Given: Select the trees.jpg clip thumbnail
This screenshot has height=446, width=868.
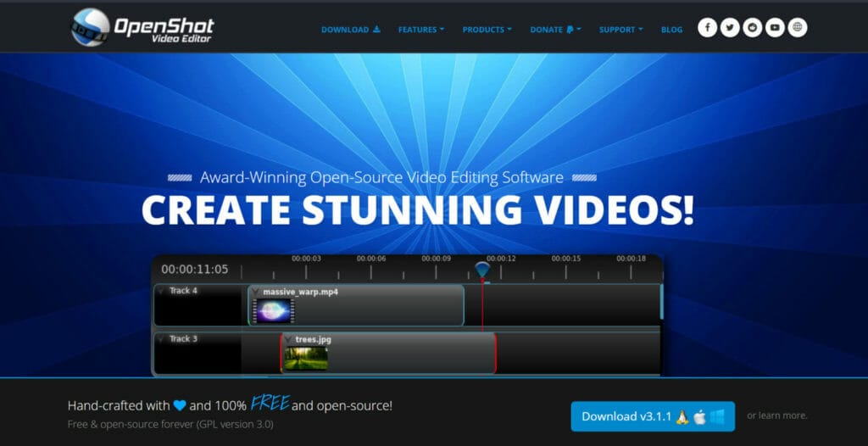Looking at the screenshot, I should (306, 358).
